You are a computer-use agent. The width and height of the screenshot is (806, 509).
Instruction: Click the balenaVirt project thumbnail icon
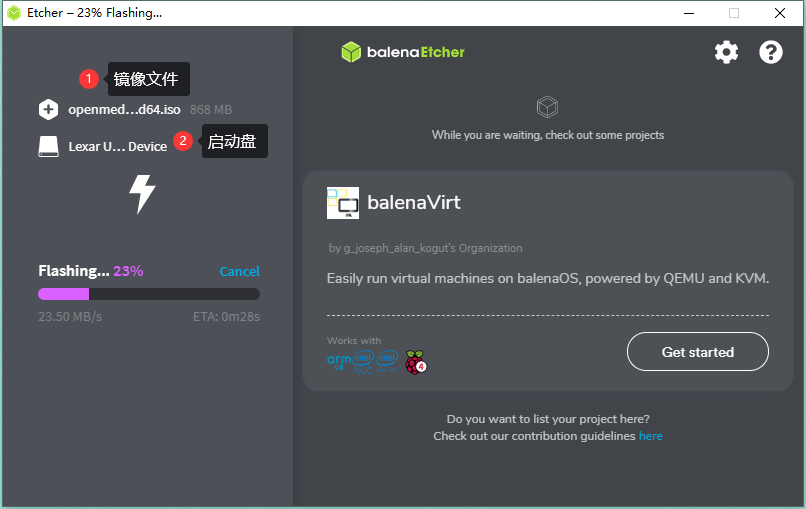[343, 203]
